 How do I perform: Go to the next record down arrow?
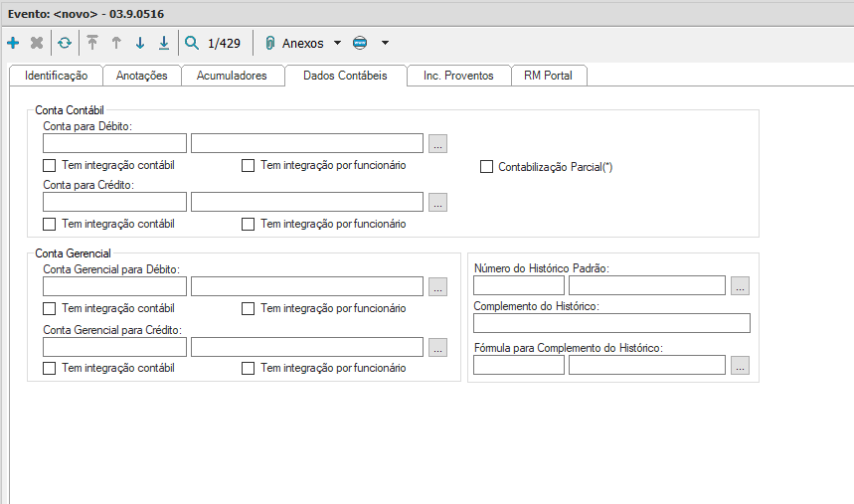click(x=140, y=43)
